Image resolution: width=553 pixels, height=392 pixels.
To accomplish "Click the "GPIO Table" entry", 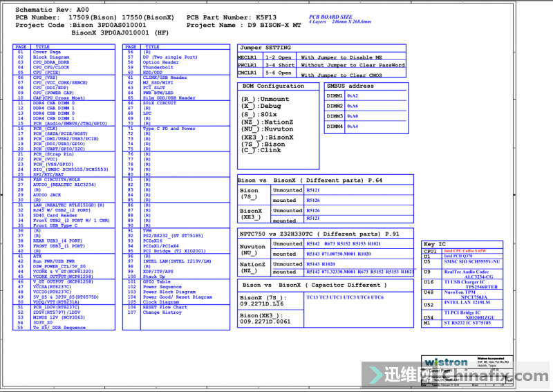I will pyautogui.click(x=157, y=281).
